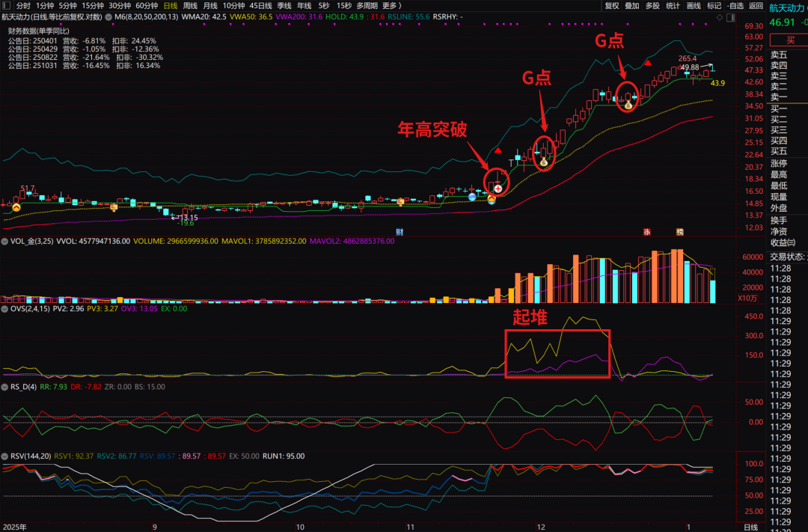
Task: Open the RS_D indicator dropdown arrow
Action: pyautogui.click(x=4, y=387)
